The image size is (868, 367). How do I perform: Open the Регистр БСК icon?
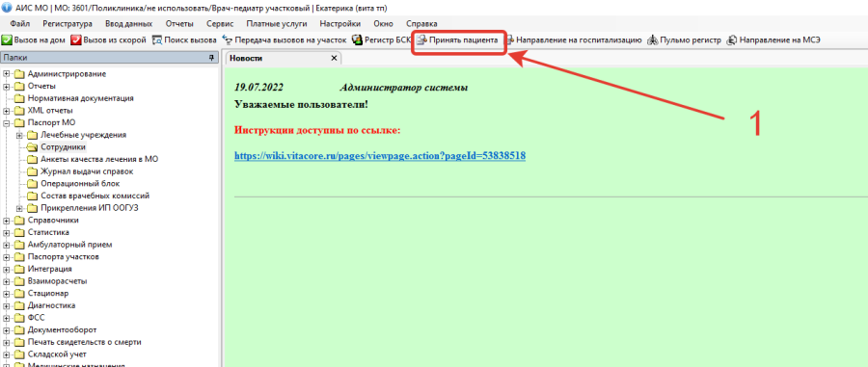tap(357, 40)
